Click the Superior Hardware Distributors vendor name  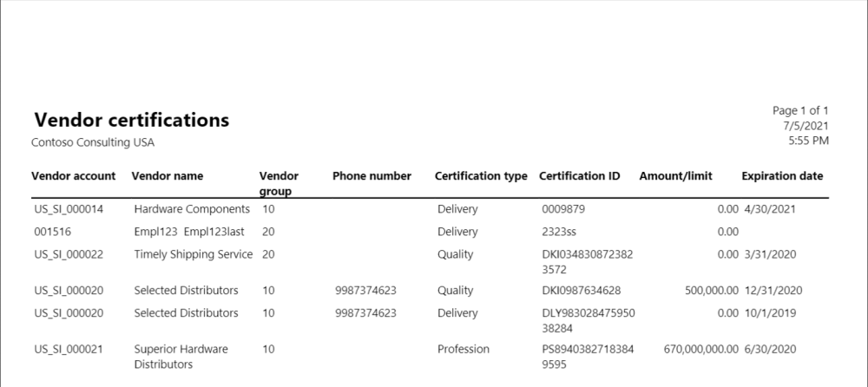[x=181, y=357]
